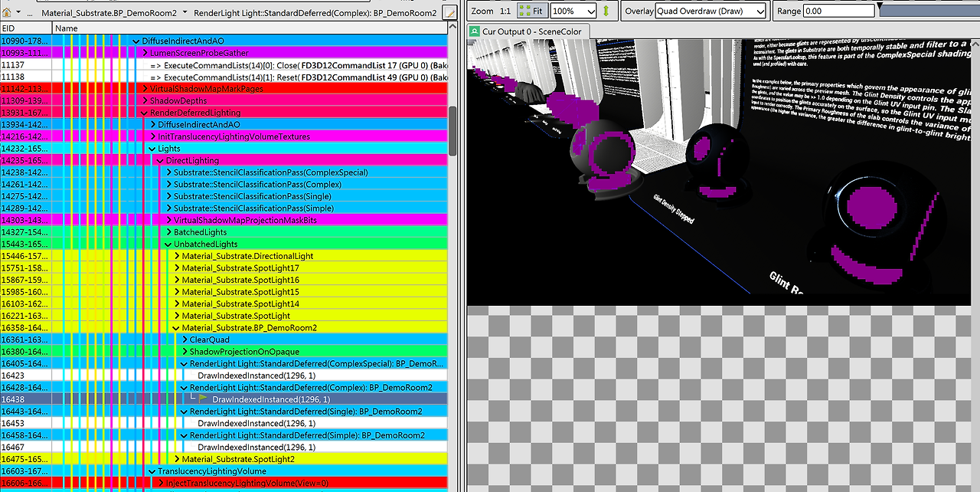Collapse RenderLight StandardDeferred(Simple) node
This screenshot has height=492, width=980.
185,435
